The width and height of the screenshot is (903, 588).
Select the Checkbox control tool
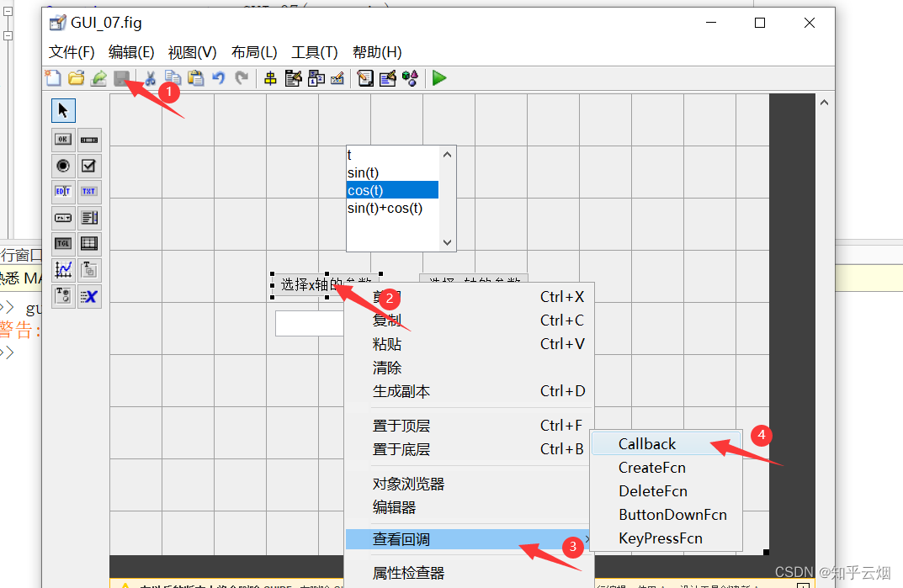tap(88, 166)
